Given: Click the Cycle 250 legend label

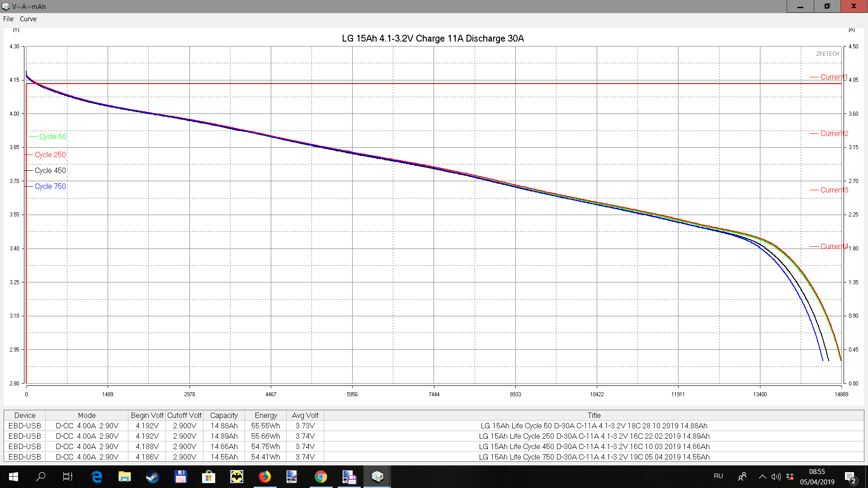Looking at the screenshot, I should (x=50, y=155).
